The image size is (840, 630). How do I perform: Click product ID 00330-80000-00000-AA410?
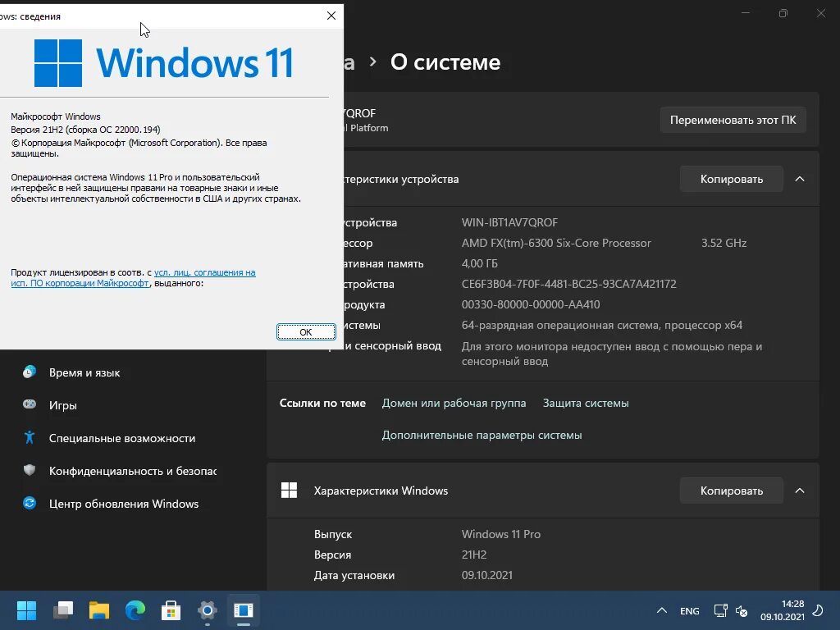coord(531,304)
